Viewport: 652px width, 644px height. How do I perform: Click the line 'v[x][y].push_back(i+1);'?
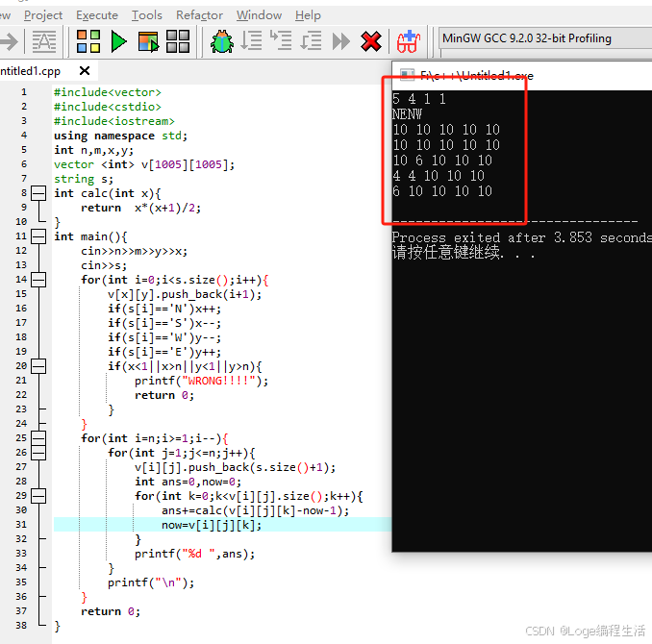tap(185, 294)
